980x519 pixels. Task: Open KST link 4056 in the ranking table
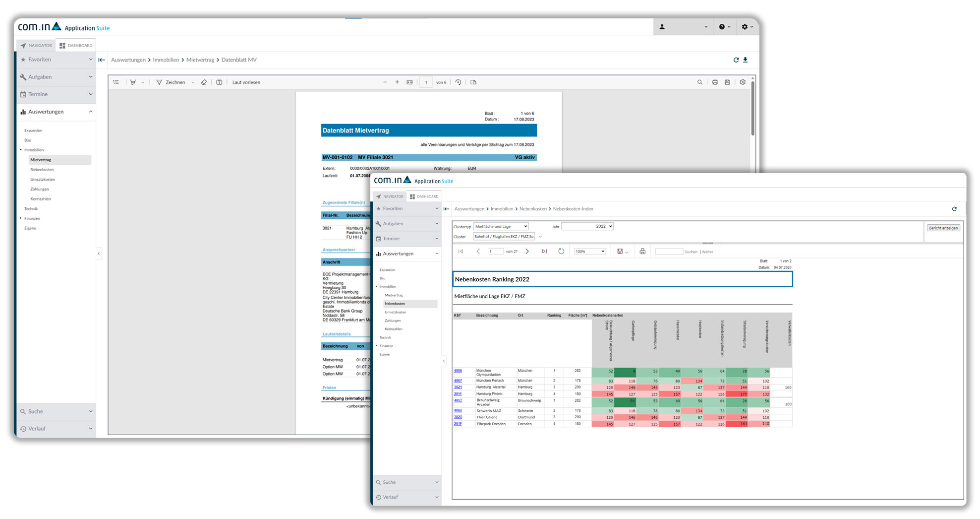click(458, 371)
